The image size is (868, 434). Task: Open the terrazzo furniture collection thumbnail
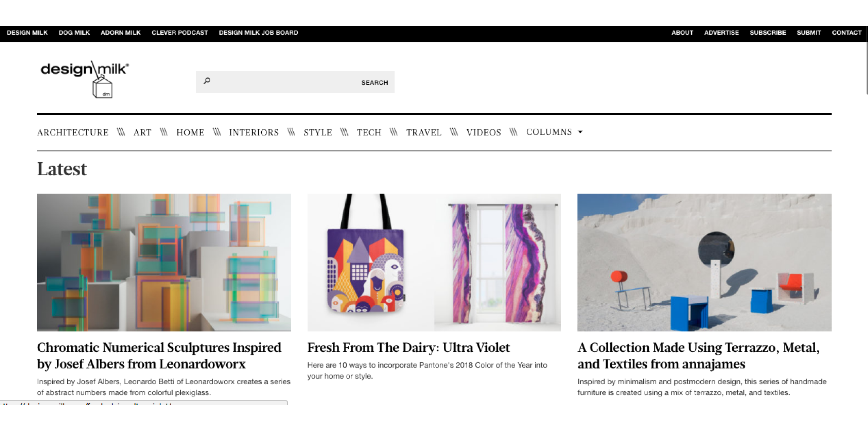pyautogui.click(x=704, y=262)
